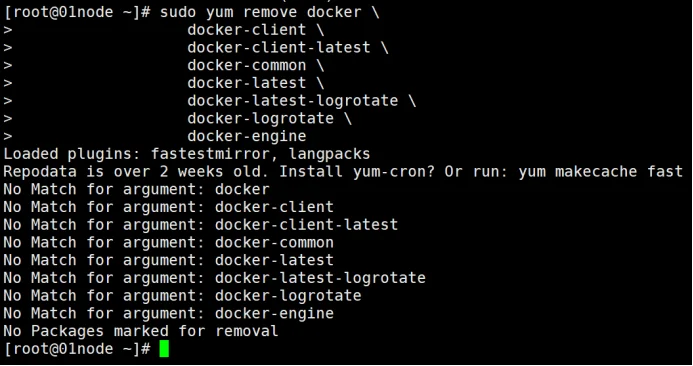Click the first '[root@01node ~]#' prompt at top
Image resolution: width=693 pixels, height=366 pixels.
[77, 12]
